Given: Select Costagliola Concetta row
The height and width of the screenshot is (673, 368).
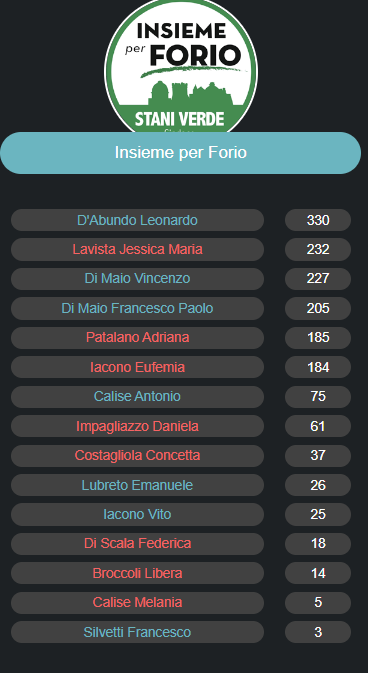Looking at the screenshot, I should [137, 455].
